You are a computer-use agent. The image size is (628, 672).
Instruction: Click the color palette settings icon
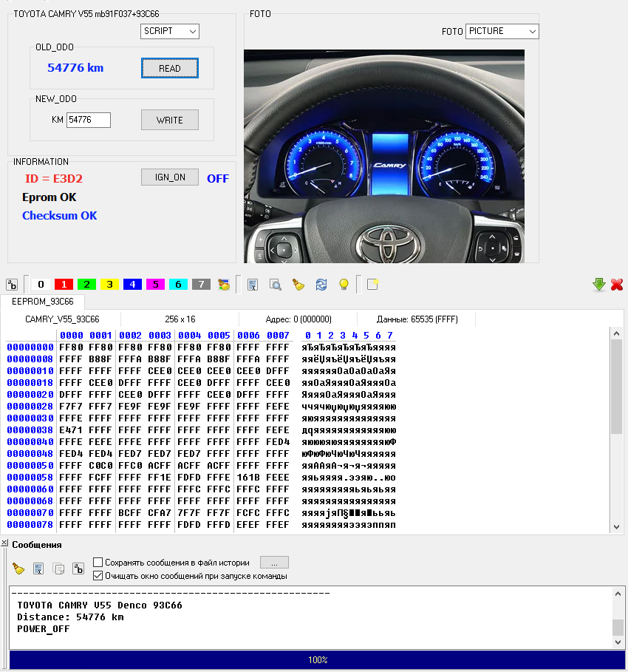click(x=224, y=285)
